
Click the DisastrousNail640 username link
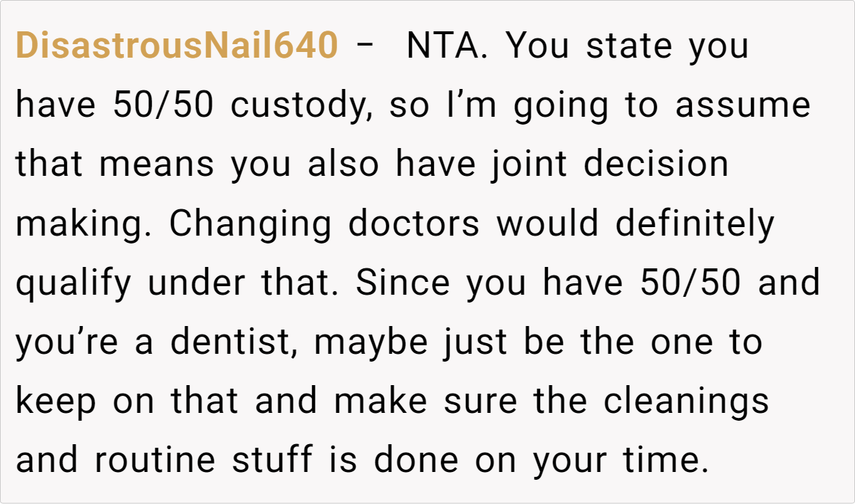(x=177, y=47)
